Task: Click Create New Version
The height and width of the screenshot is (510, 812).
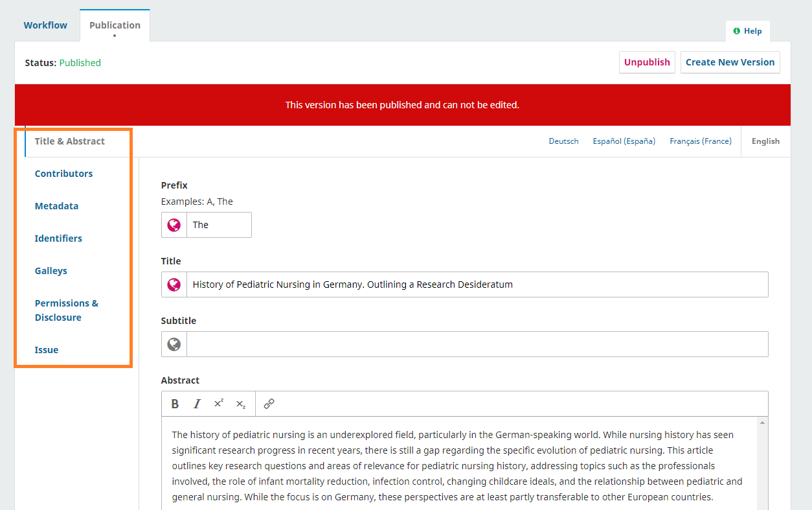Action: 730,62
